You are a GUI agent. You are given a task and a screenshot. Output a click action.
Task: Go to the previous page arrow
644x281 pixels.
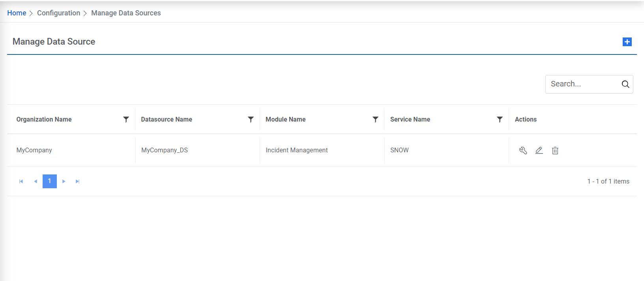[36, 182]
